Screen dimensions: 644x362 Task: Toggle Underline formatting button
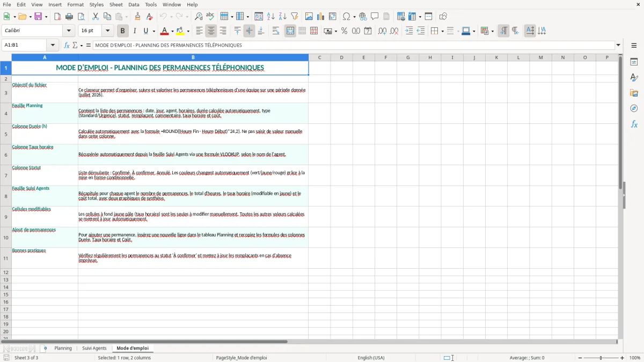(146, 31)
